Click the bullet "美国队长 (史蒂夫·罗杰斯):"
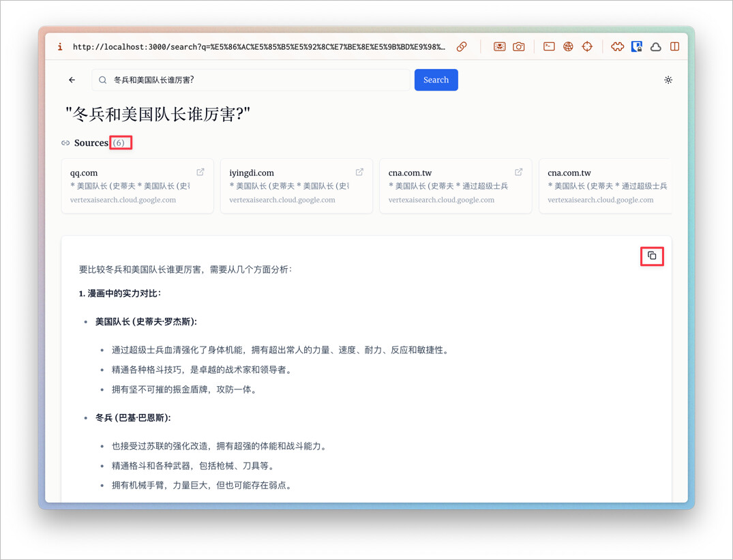Viewport: 733px width, 560px height. (147, 321)
